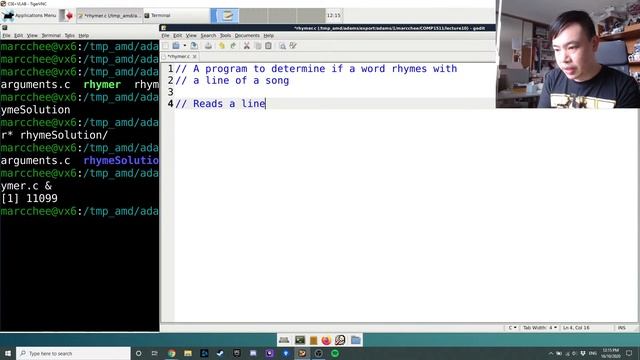The width and height of the screenshot is (640, 360).
Task: Expand the recent files arrow beside Open
Action: coord(184,46)
